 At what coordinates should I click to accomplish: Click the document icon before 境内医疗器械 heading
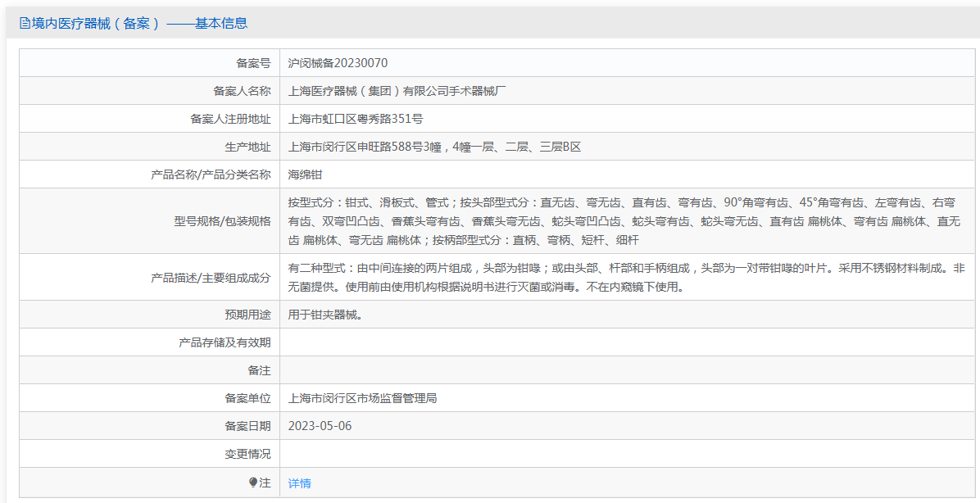pyautogui.click(x=25, y=24)
